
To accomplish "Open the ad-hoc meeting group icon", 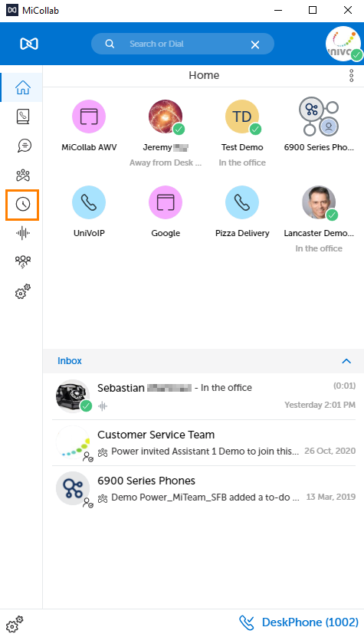I will point(23,262).
